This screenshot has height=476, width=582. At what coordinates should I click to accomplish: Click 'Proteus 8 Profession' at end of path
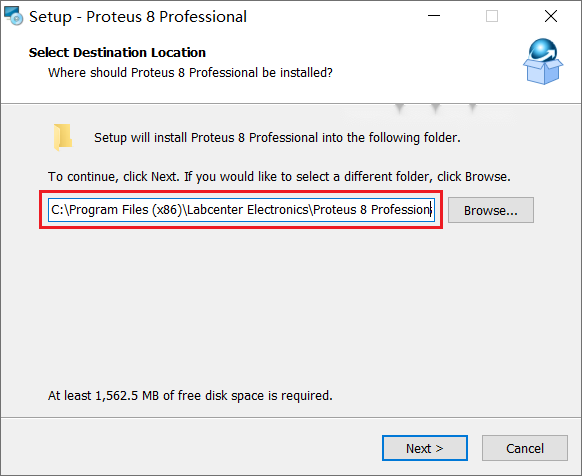click(x=372, y=210)
